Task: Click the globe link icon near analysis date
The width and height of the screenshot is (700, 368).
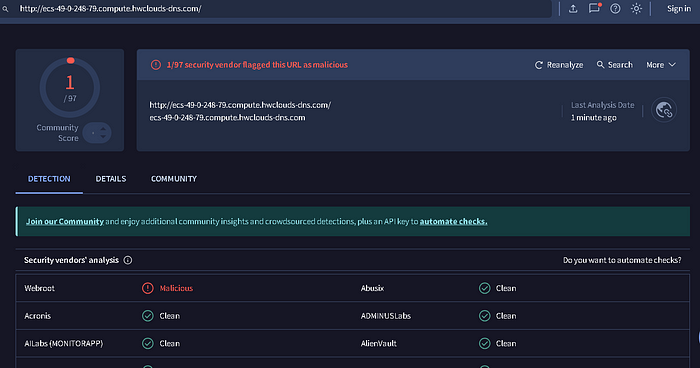Action: (664, 110)
